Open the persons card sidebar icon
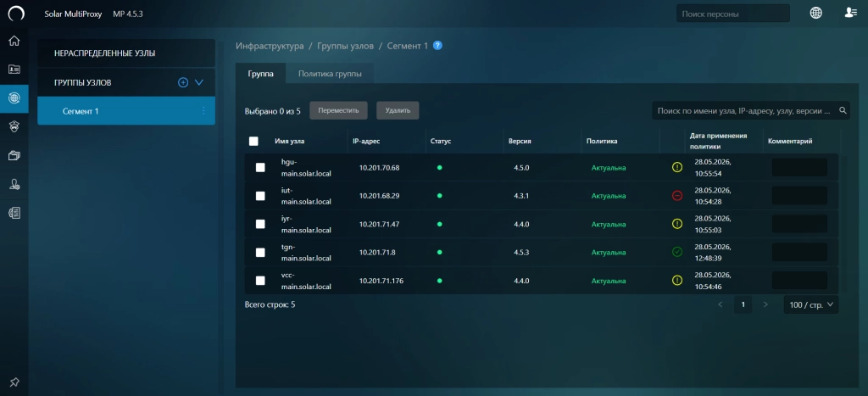This screenshot has height=396, width=868. [14, 70]
